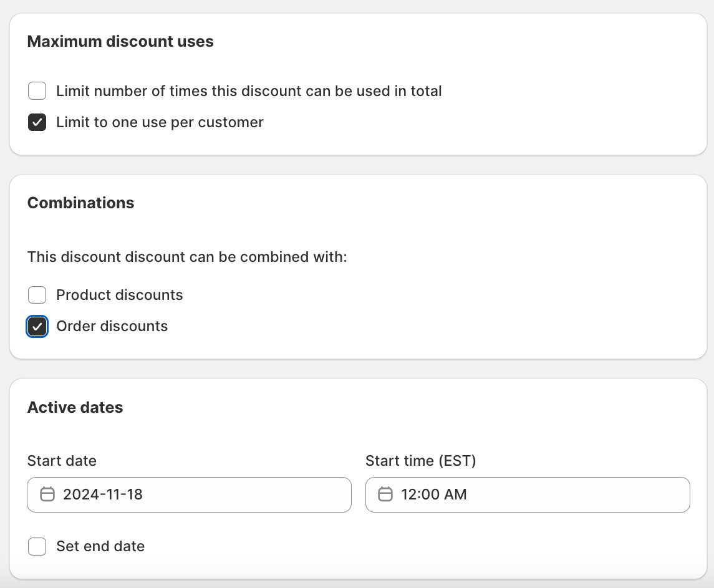714x588 pixels.
Task: Click the 'Limit to one use per customer' label
Action: point(160,122)
